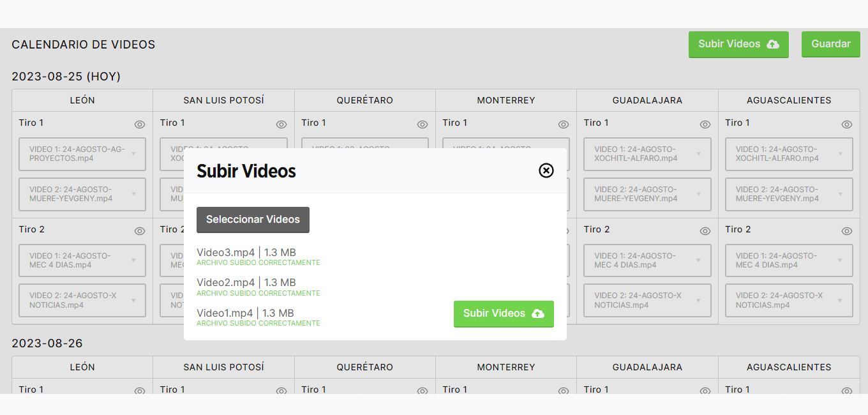The width and height of the screenshot is (868, 415).
Task: Click upload status text under Video1.mp4
Action: pyautogui.click(x=258, y=324)
